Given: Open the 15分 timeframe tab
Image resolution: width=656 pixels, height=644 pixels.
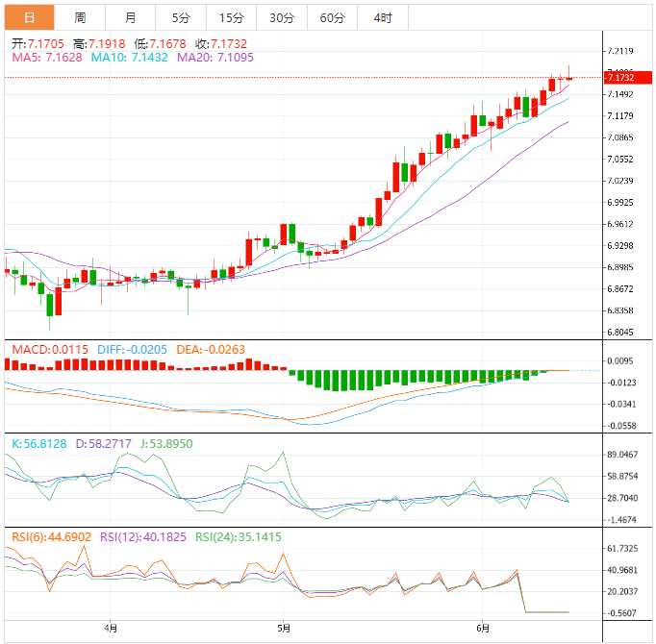Looking at the screenshot, I should tap(231, 17).
